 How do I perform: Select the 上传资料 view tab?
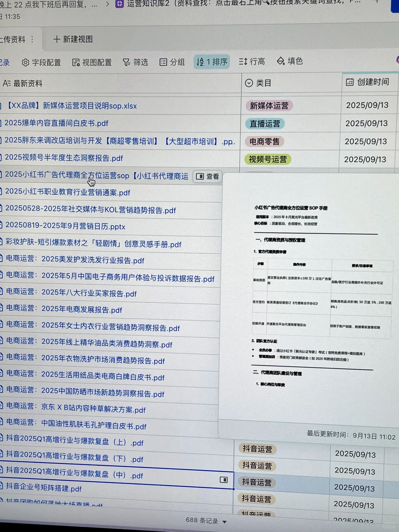click(13, 40)
